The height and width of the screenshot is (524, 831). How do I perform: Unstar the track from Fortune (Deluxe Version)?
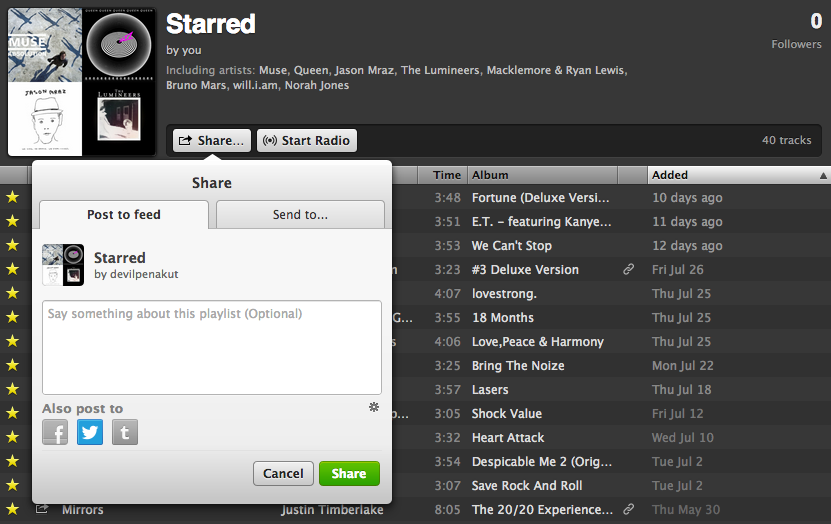click(x=12, y=198)
